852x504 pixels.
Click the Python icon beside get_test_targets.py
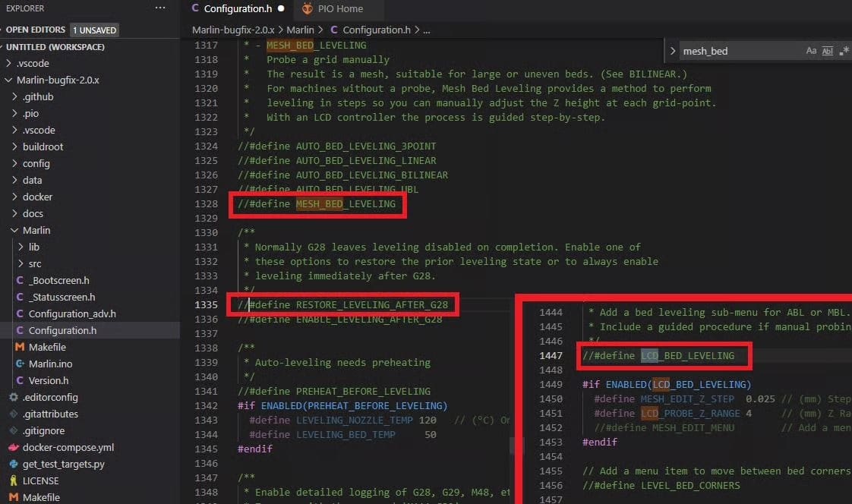click(14, 465)
